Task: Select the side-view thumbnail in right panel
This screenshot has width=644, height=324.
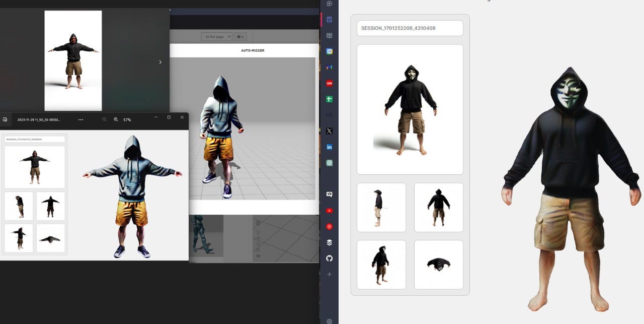Action: pos(381,207)
